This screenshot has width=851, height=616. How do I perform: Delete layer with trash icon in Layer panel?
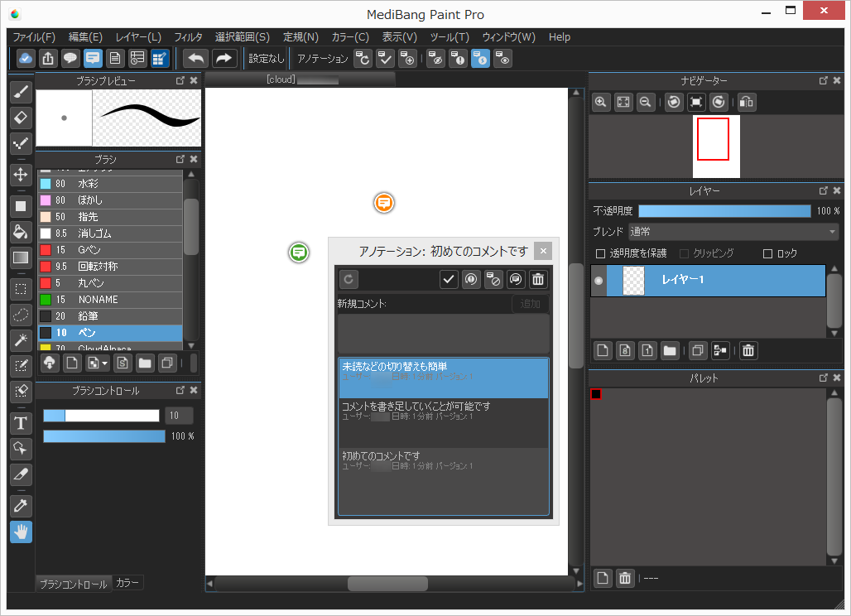point(748,350)
